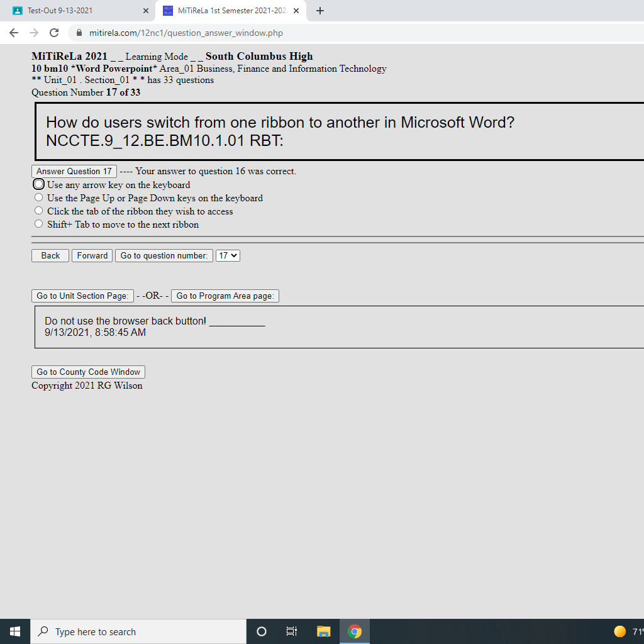Click the weather icon in taskbar
644x644 pixels.
click(x=619, y=631)
